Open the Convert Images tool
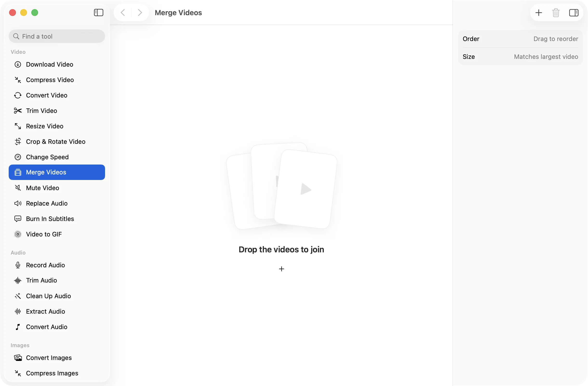This screenshot has height=386, width=588. click(57, 358)
